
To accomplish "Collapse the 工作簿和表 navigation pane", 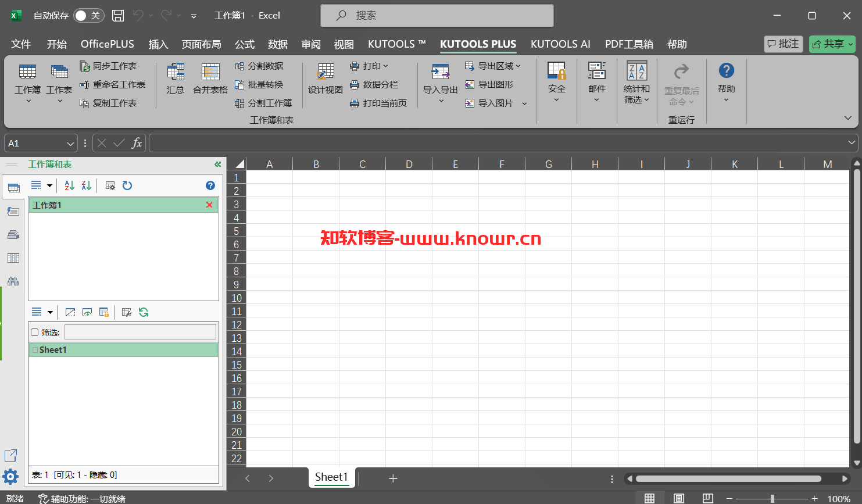I will [x=217, y=165].
